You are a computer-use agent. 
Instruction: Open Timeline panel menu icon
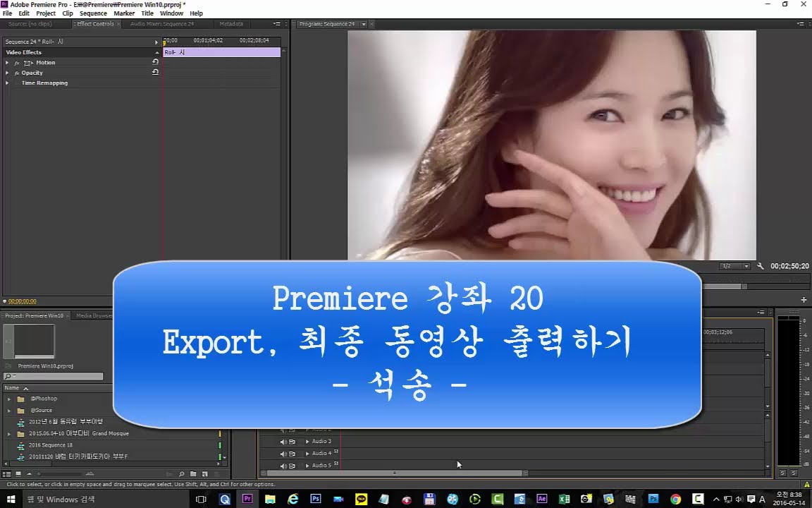[x=761, y=312]
